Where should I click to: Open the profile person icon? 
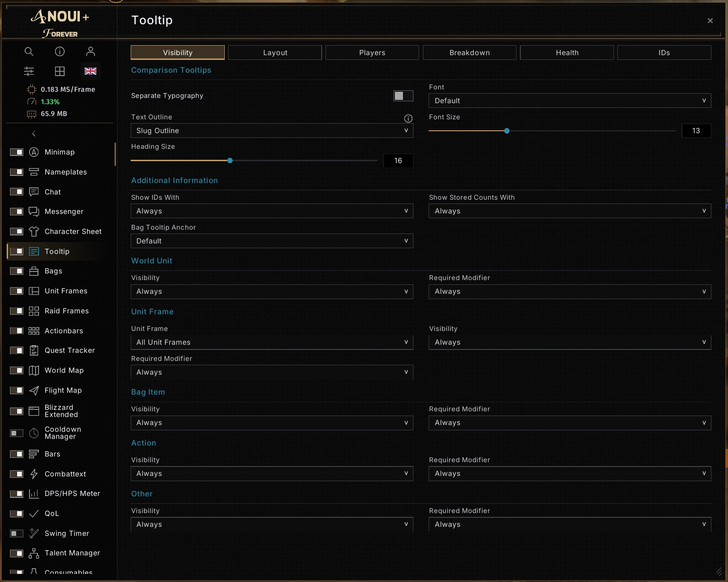tap(91, 51)
